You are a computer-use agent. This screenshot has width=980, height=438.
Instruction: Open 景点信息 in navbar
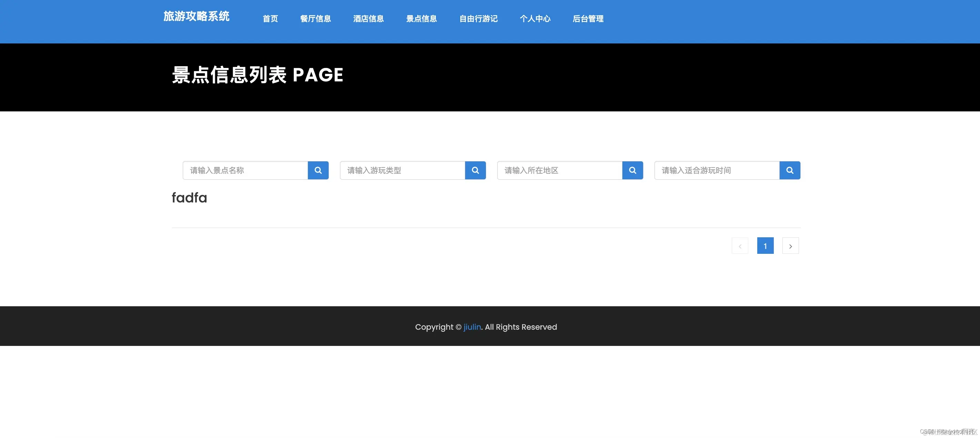click(421, 19)
